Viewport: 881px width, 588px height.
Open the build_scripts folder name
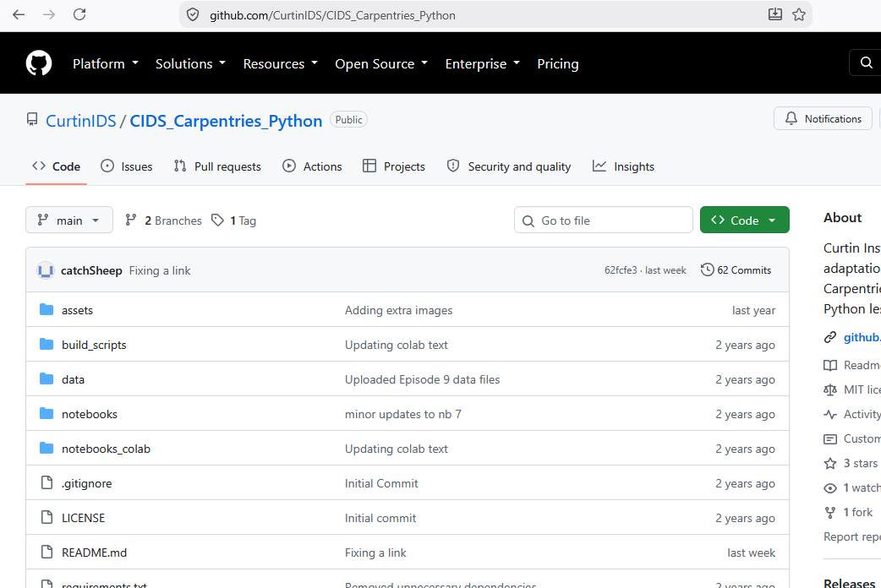click(x=94, y=345)
